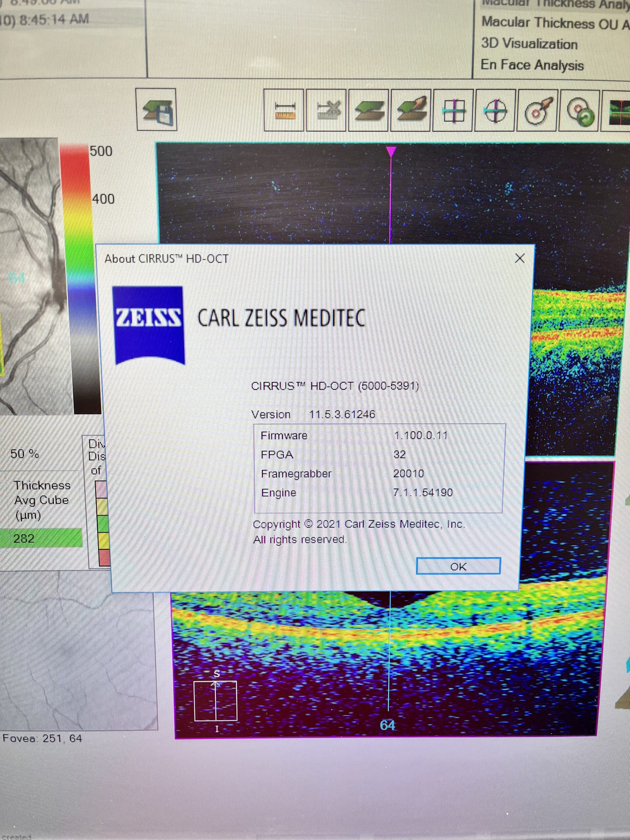Click the square crosshair slice navigator icon
The image size is (630, 840).
click(453, 111)
